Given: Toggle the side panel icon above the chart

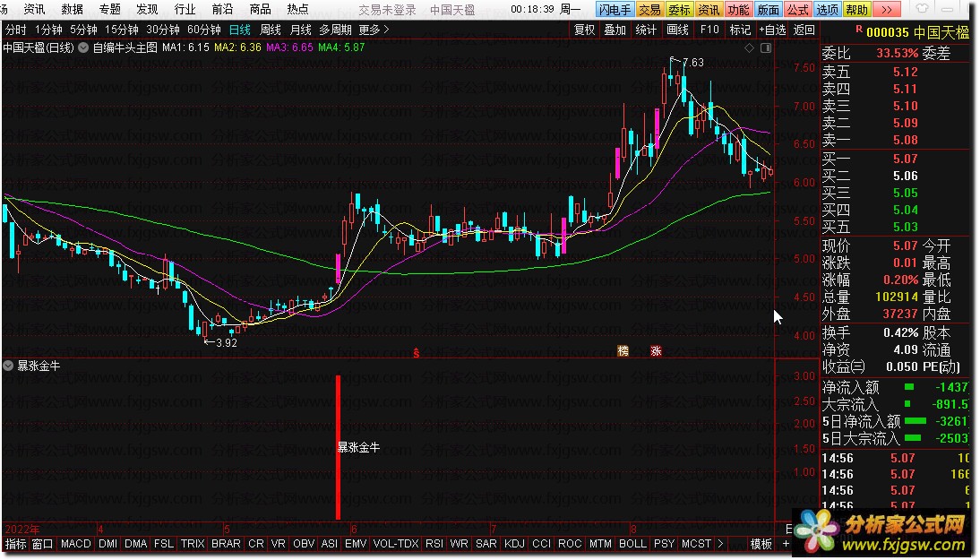Looking at the screenshot, I should coord(766,48).
